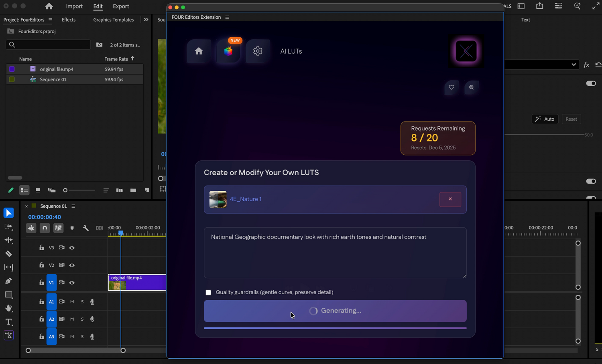
Task: Select the Text tool
Action: click(8, 322)
